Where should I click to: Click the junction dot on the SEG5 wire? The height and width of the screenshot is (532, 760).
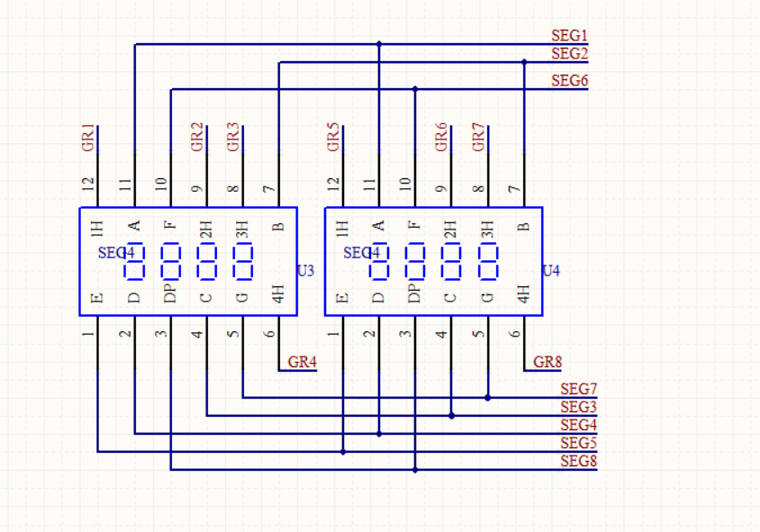point(343,452)
